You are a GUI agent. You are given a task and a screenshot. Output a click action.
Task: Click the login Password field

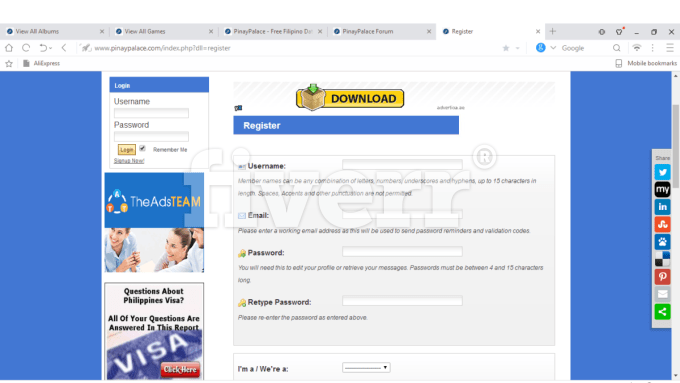tap(151, 137)
